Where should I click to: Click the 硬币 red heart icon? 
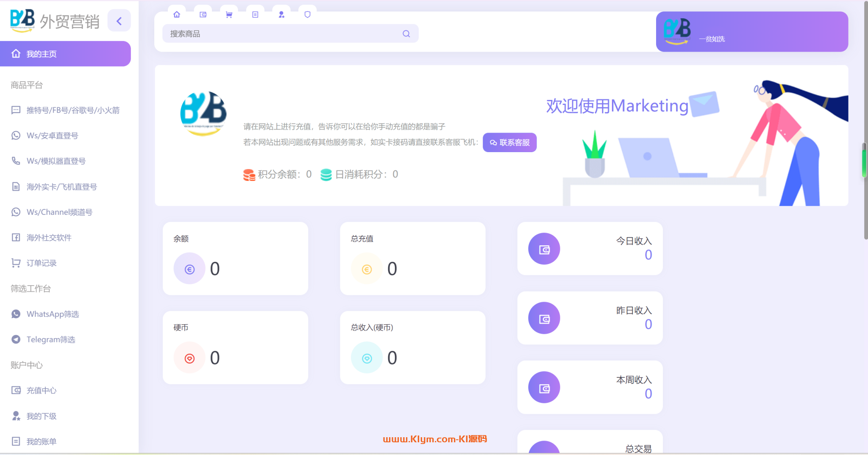click(x=189, y=358)
